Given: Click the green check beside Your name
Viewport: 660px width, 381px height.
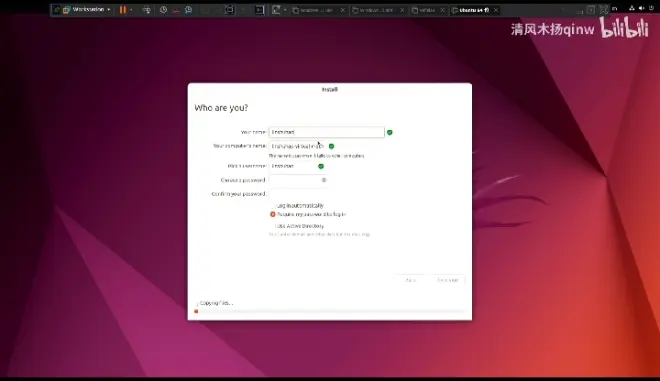Looking at the screenshot, I should coord(390,132).
